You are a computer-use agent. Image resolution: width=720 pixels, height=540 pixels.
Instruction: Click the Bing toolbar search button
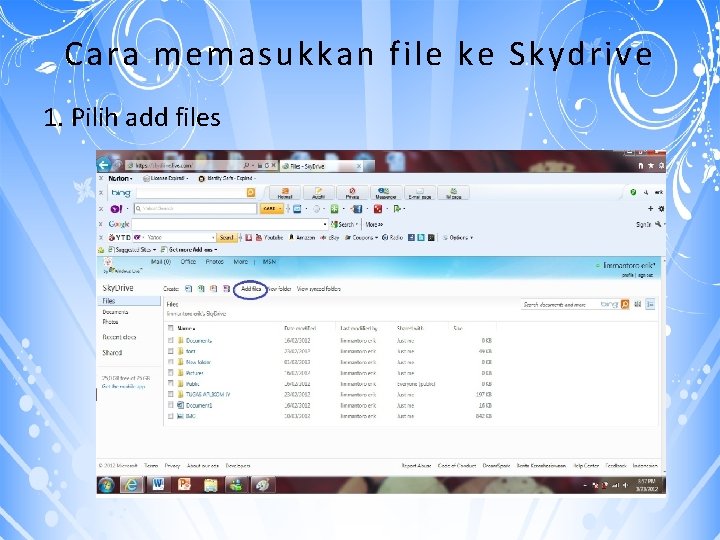tap(251, 192)
